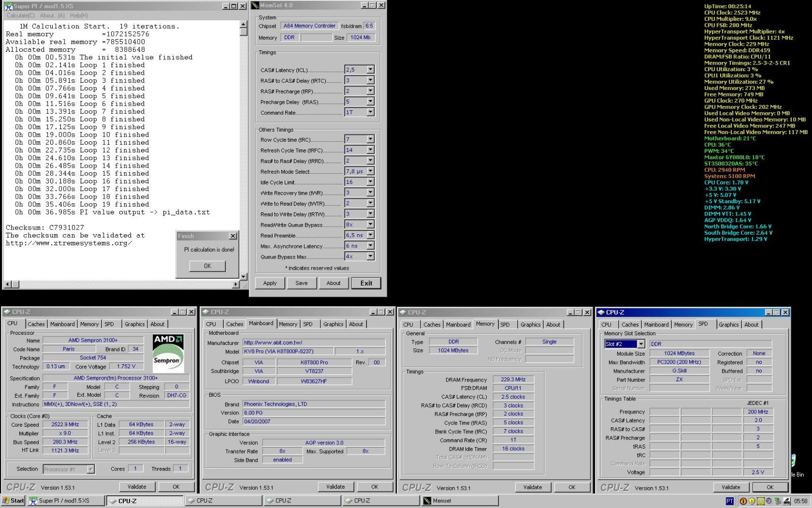This screenshot has width=812, height=508.
Task: Open Safely Remove Hardware tray icon
Action: pos(778,501)
